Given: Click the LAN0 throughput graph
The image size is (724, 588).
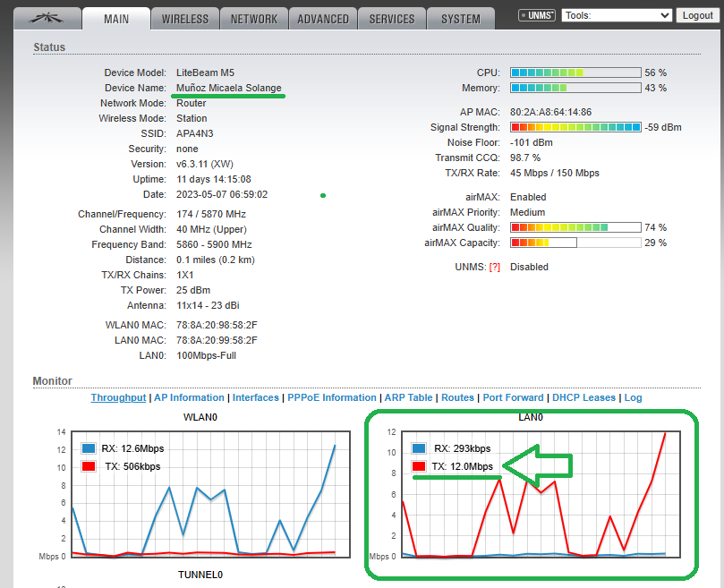Looking at the screenshot, I should click(537, 519).
